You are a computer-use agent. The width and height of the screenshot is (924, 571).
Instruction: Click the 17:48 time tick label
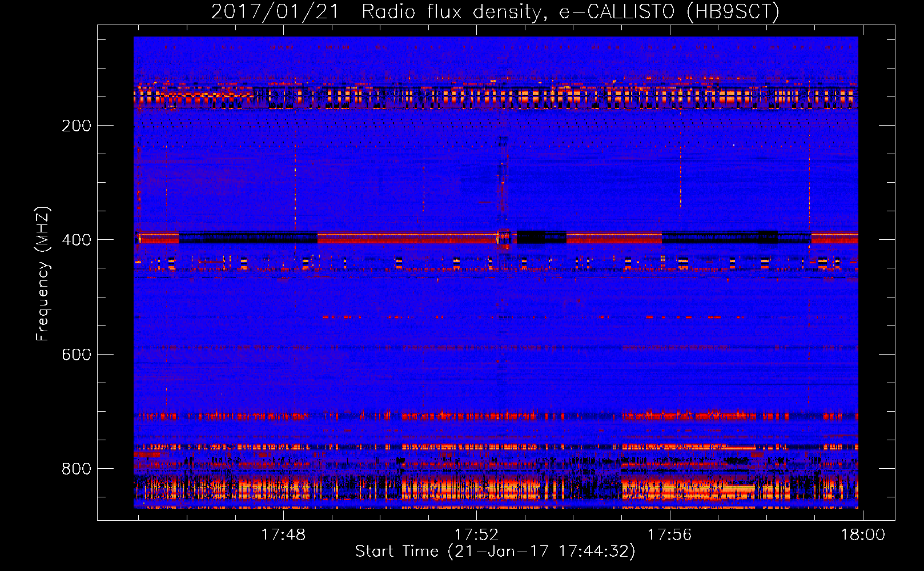coord(283,534)
